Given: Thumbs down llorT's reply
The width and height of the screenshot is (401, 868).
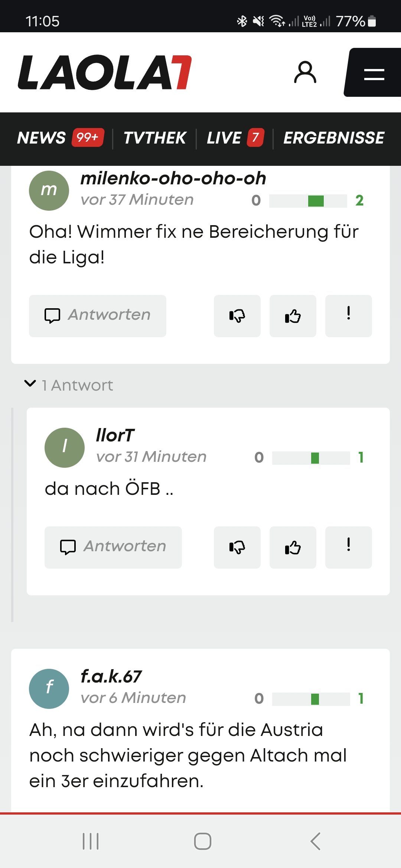Looking at the screenshot, I should 237,548.
